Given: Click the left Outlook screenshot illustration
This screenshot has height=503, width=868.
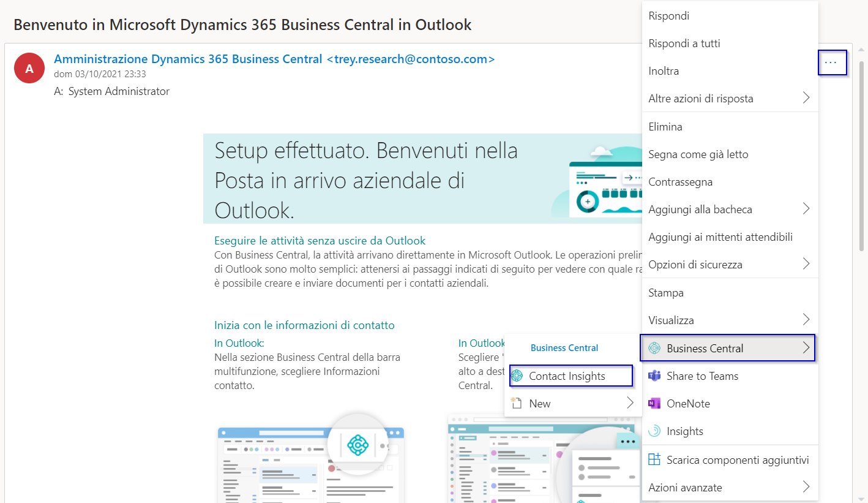Looking at the screenshot, I should click(311, 458).
